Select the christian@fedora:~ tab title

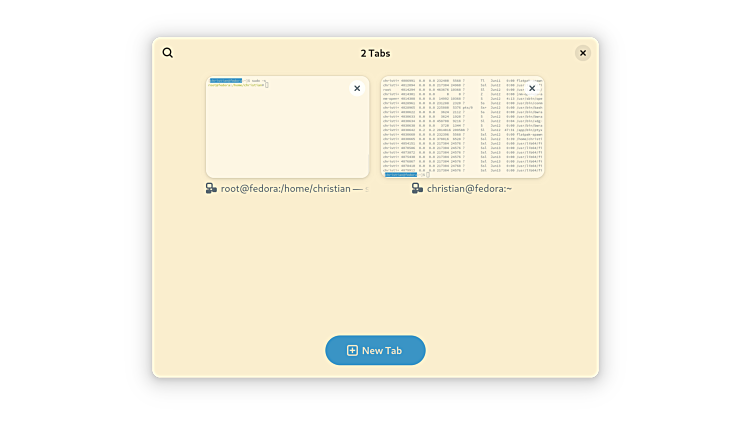click(469, 188)
